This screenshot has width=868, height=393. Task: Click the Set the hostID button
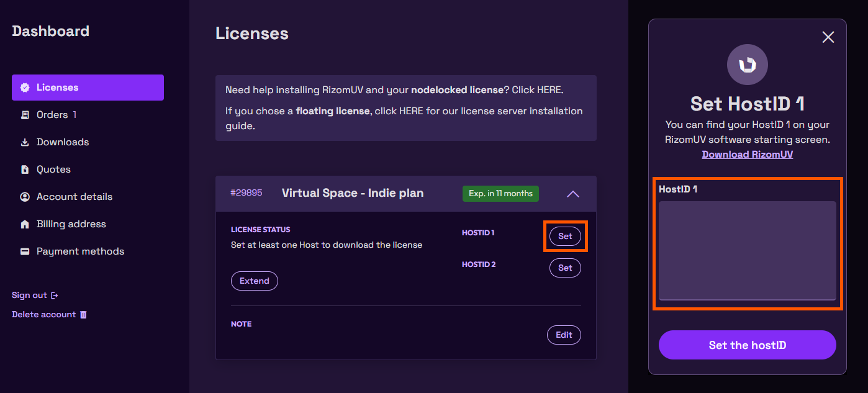[748, 345]
